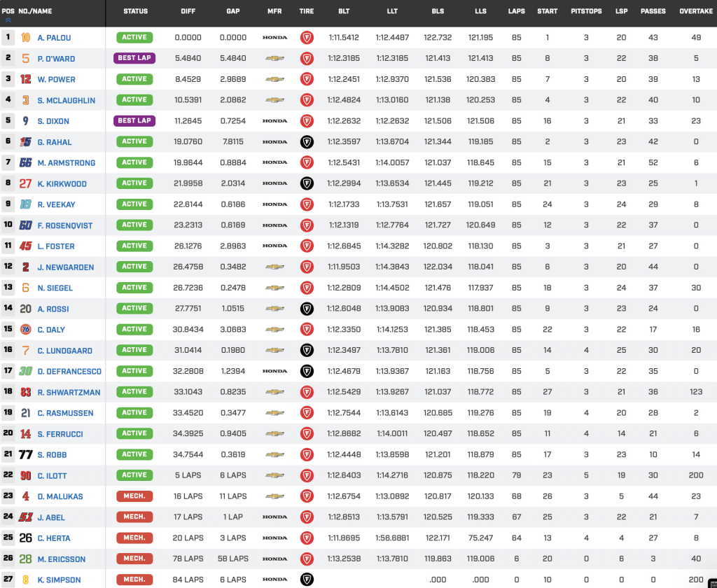Click the 78 LAPS diff in M. Ericsson's row

pyautogui.click(x=188, y=559)
